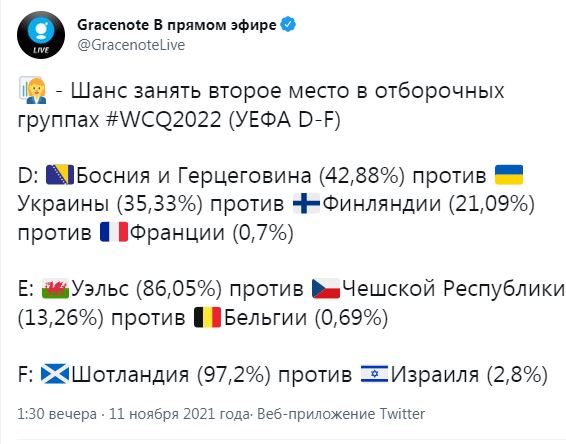The image size is (566, 444).
Task: Click the Gracenote В прямом эфире name
Action: point(177,25)
